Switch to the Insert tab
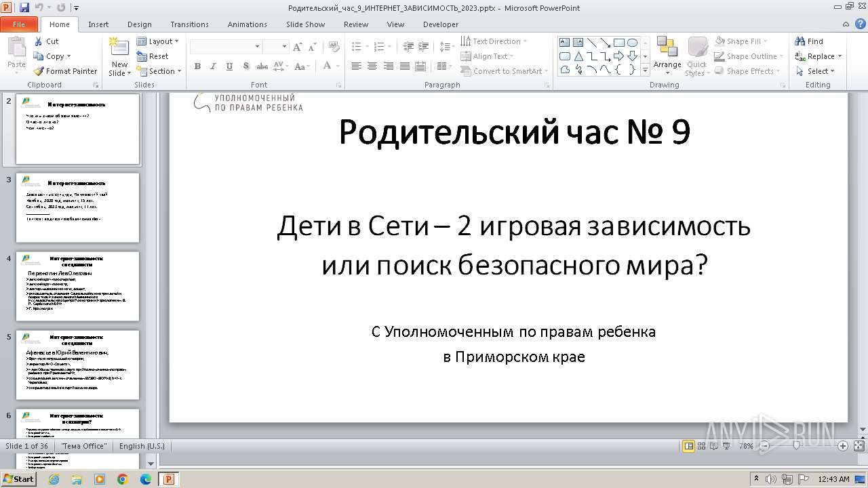 pyautogui.click(x=98, y=24)
